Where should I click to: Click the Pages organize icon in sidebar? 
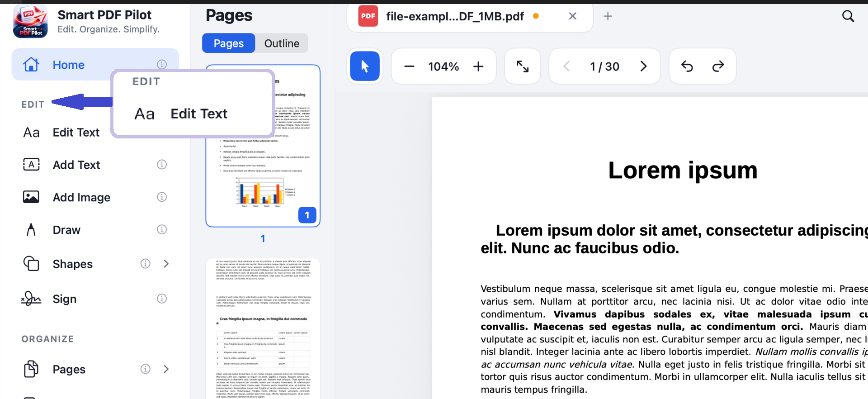[x=31, y=369]
